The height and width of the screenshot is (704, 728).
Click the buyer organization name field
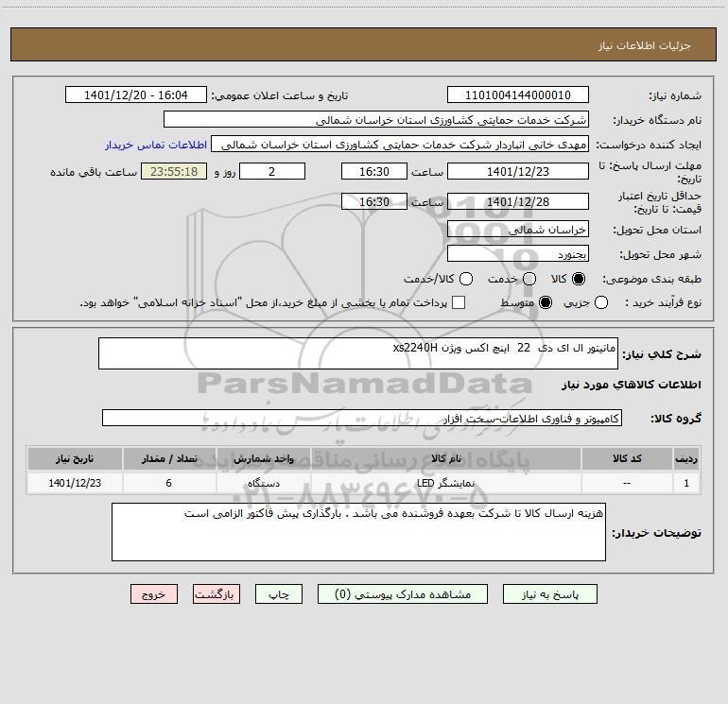pos(376,119)
